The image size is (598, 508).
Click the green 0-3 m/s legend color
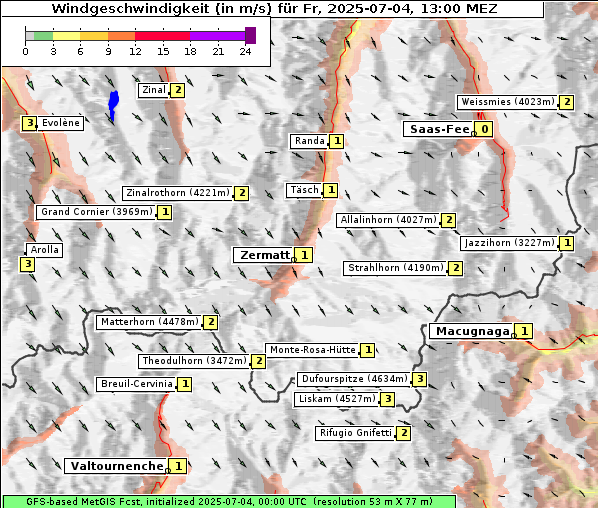(x=43, y=36)
